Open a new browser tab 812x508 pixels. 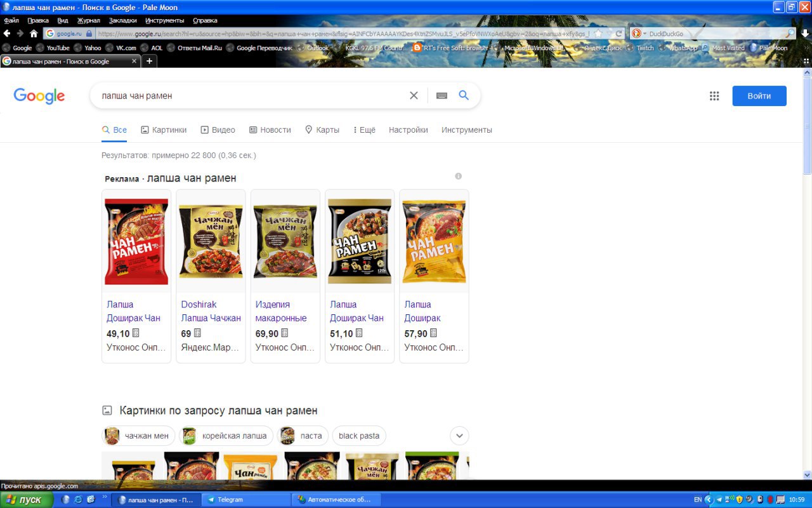pos(149,61)
